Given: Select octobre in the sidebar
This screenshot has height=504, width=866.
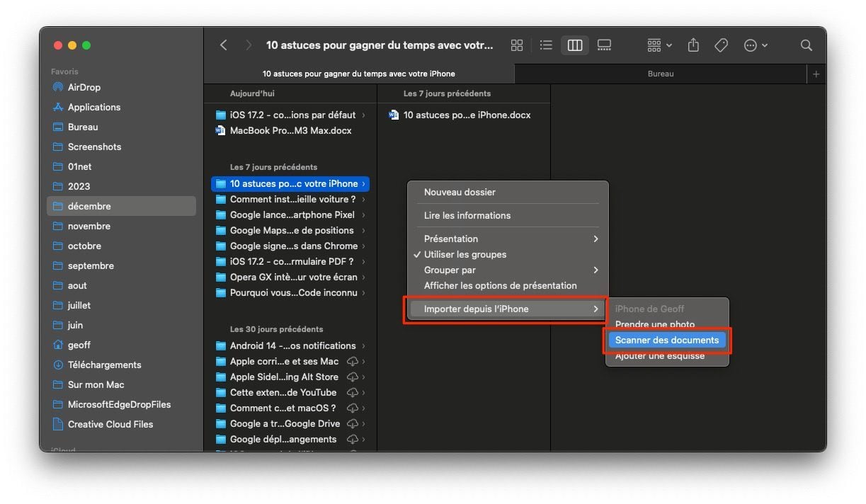Looking at the screenshot, I should (x=121, y=246).
